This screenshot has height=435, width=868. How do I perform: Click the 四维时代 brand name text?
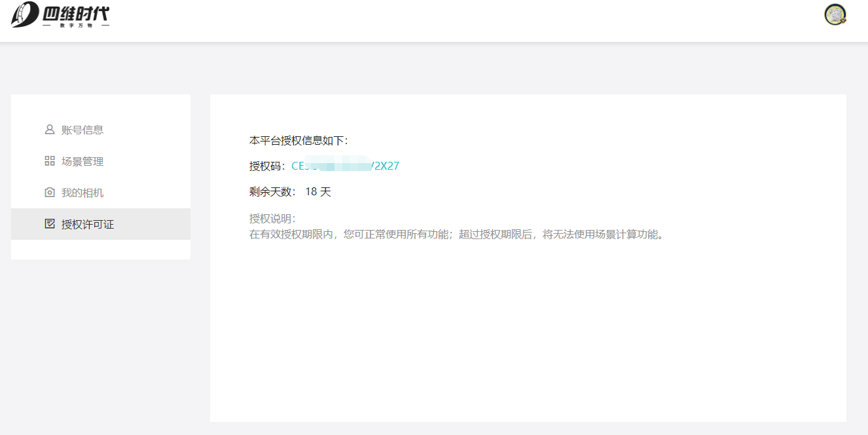75,12
